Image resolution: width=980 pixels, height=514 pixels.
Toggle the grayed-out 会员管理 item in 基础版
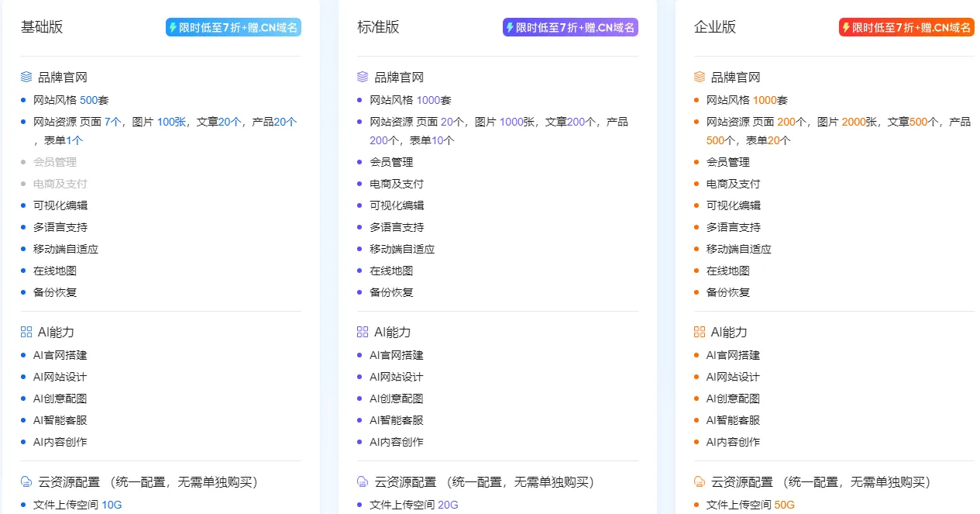tap(56, 161)
